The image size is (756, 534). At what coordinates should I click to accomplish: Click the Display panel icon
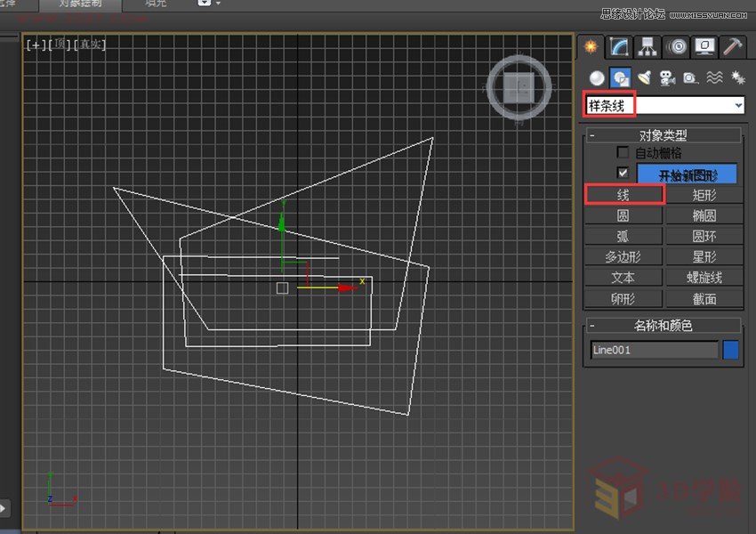(704, 46)
